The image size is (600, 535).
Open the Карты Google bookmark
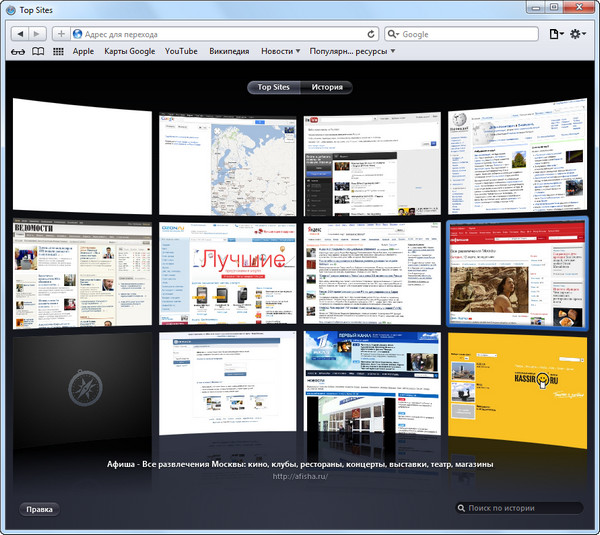(130, 51)
